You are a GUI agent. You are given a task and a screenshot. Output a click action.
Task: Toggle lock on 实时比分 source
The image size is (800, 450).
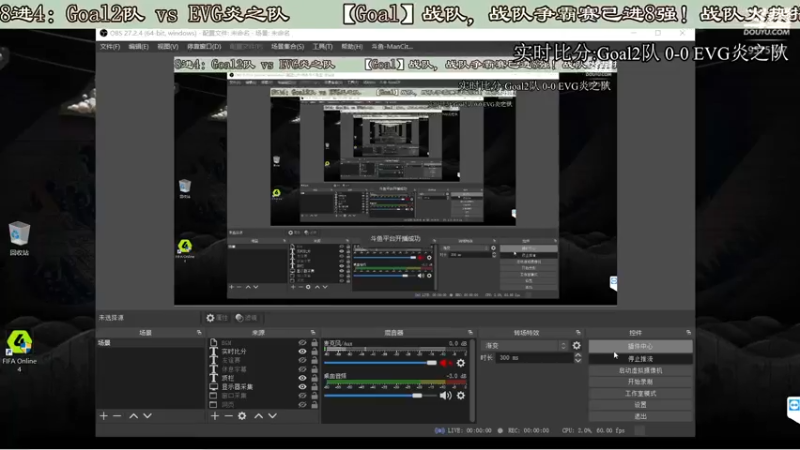(314, 352)
